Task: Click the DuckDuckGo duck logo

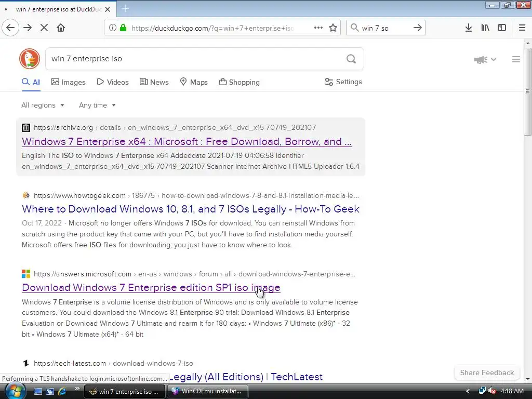Action: click(30, 59)
